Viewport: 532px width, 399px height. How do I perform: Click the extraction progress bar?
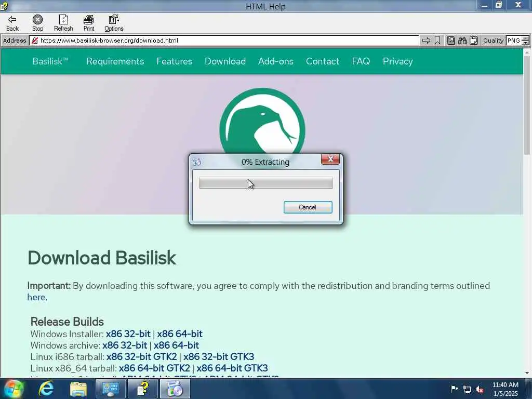tap(265, 182)
